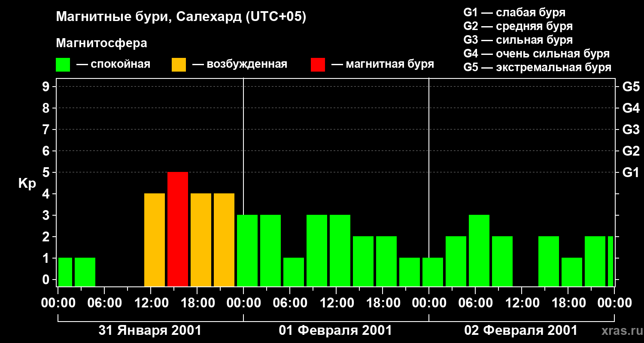This screenshot has height=343, width=644.
Task: Click the 'G2' label on the right axis
Action: [631, 151]
